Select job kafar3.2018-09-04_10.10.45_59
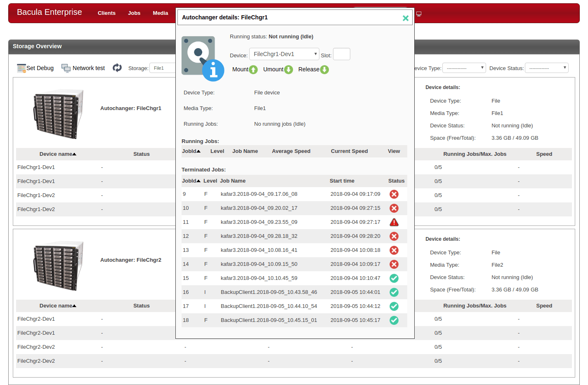 [x=259, y=278]
